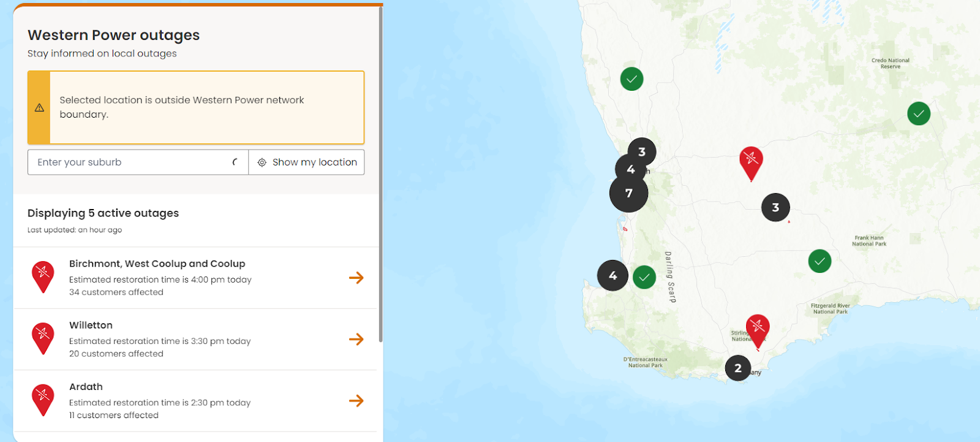Click the red outage pin beside Birchmont listing
This screenshot has height=442, width=980.
coord(43,277)
